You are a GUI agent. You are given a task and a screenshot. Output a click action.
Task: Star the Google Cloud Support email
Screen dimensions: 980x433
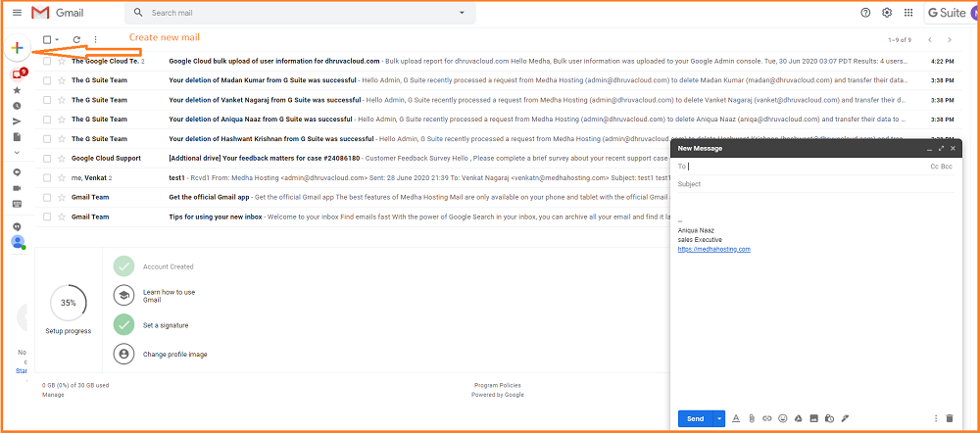point(62,158)
